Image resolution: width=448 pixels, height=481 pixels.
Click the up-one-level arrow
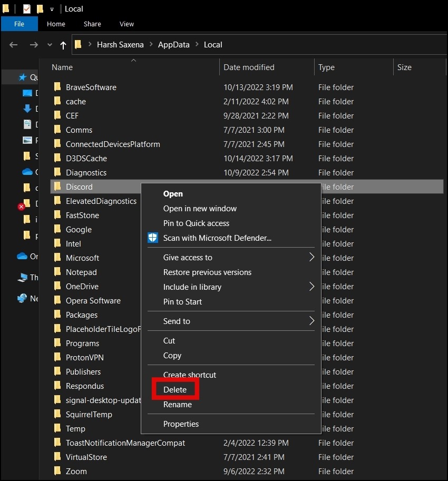pos(62,45)
